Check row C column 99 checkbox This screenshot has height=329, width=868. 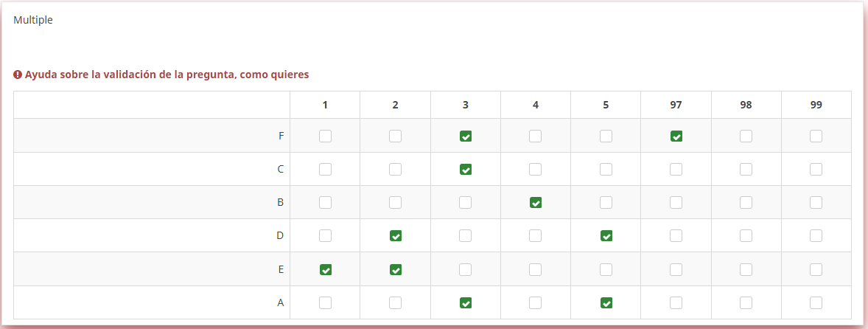pos(816,170)
